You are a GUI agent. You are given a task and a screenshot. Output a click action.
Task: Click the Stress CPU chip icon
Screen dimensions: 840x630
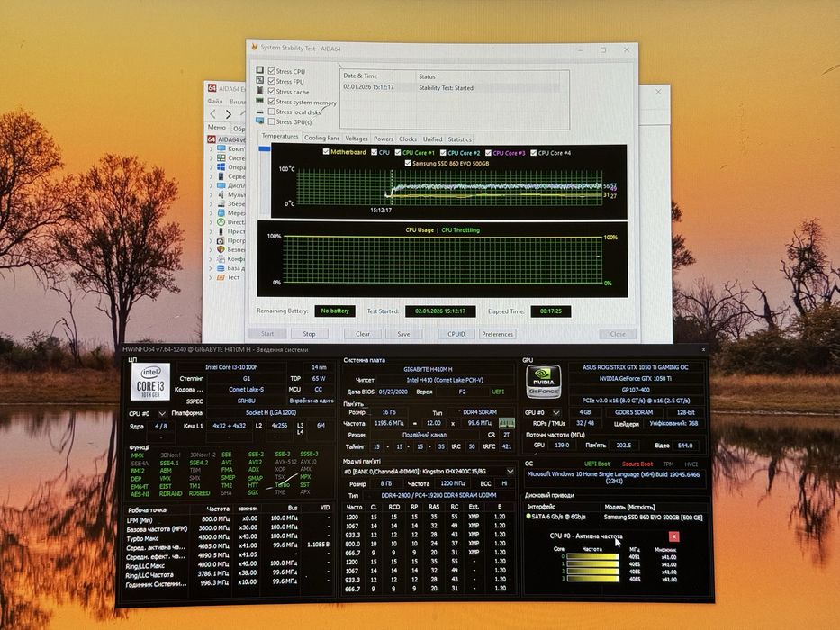pyautogui.click(x=260, y=70)
